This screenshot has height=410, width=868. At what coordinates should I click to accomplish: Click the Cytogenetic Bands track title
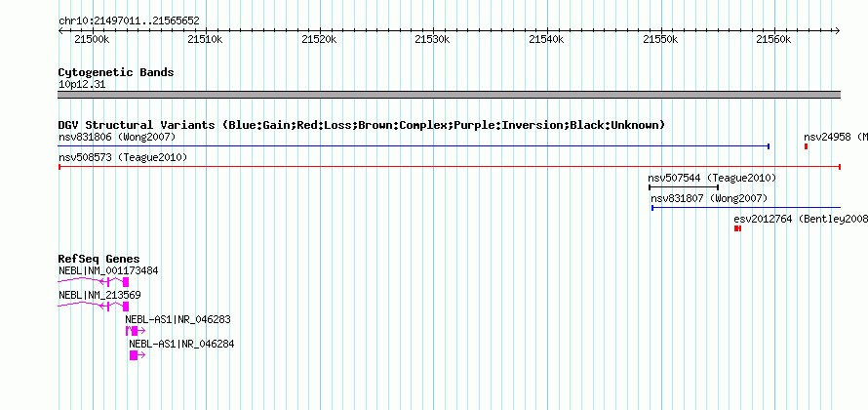tap(116, 72)
